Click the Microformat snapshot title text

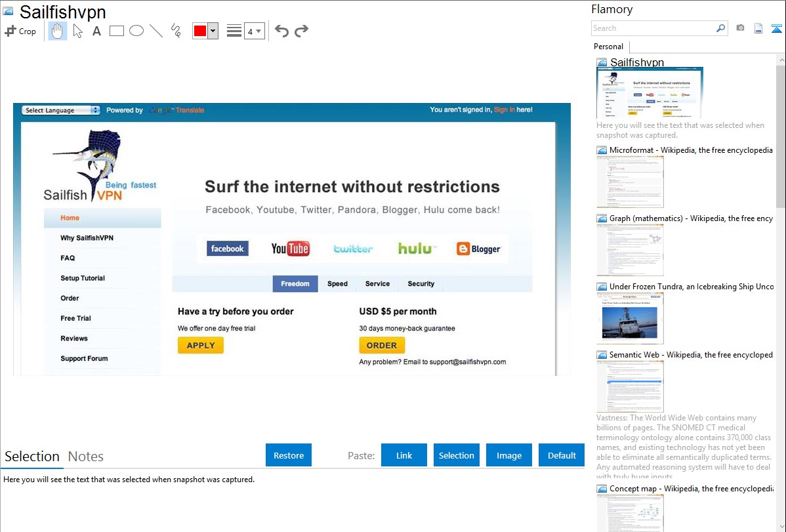(692, 150)
